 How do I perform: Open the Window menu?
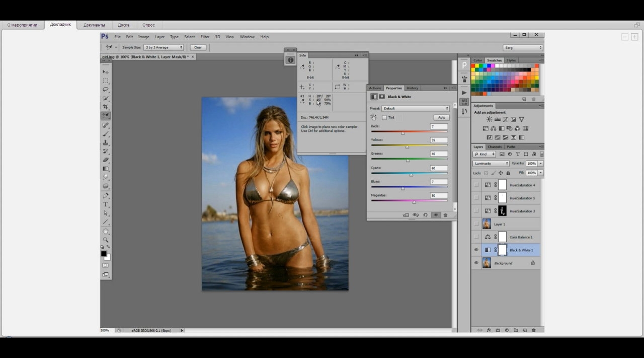[247, 37]
